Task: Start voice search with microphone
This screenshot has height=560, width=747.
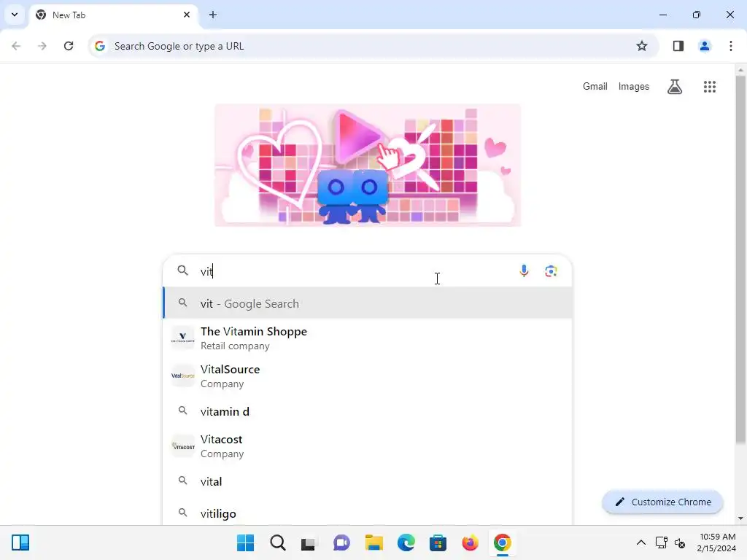Action: pyautogui.click(x=524, y=271)
